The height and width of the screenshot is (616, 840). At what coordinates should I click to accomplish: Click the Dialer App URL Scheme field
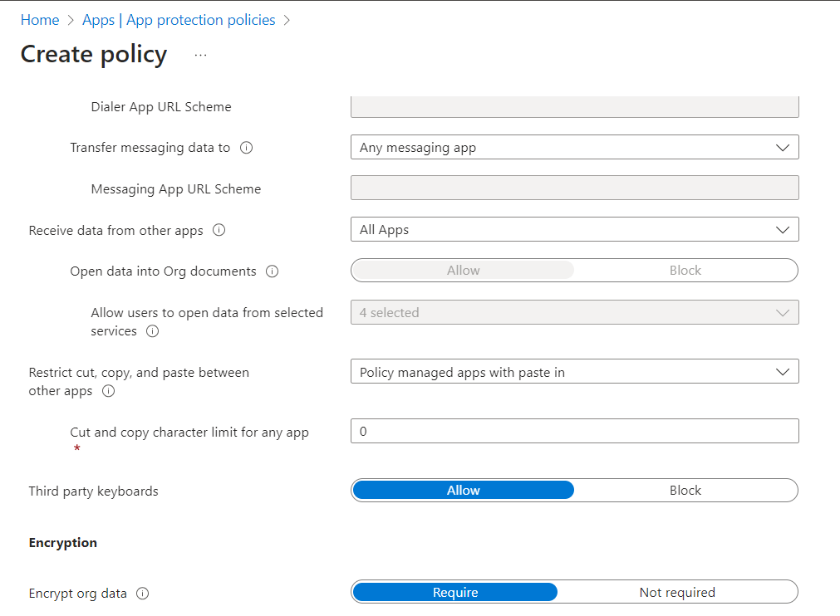pos(574,106)
